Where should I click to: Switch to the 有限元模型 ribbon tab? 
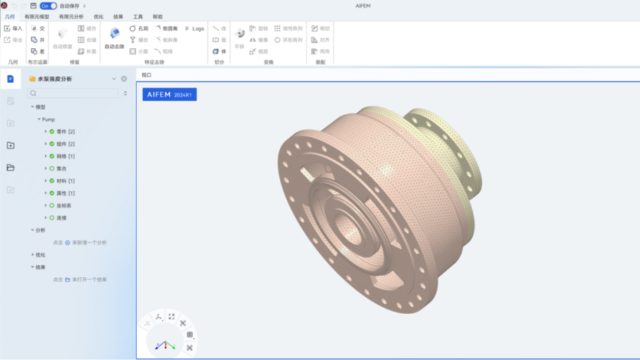pos(37,17)
